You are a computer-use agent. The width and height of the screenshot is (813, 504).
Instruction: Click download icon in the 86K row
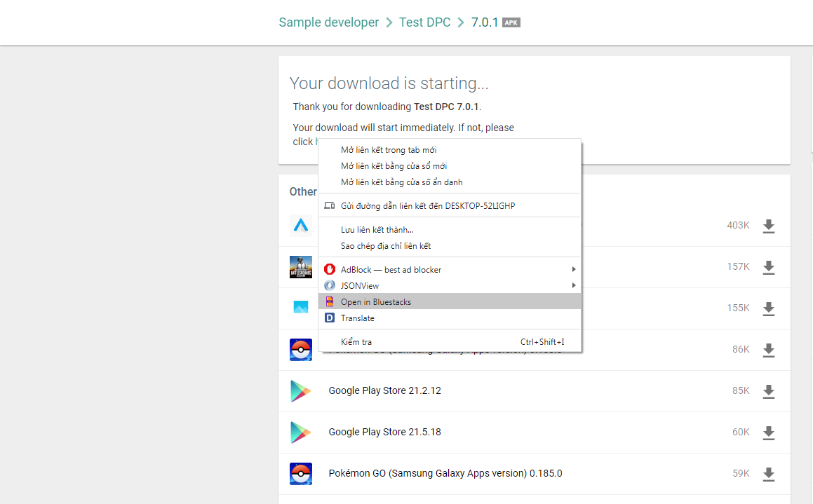coord(768,350)
